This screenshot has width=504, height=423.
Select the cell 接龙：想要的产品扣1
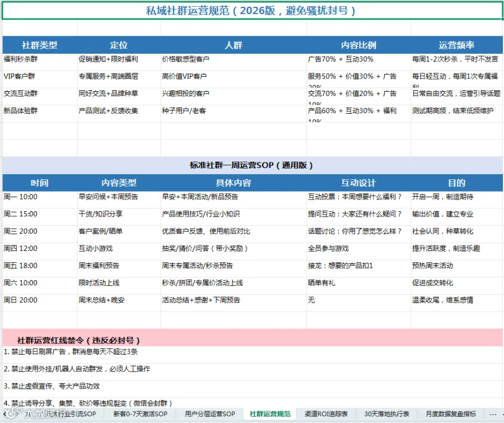pos(359,268)
